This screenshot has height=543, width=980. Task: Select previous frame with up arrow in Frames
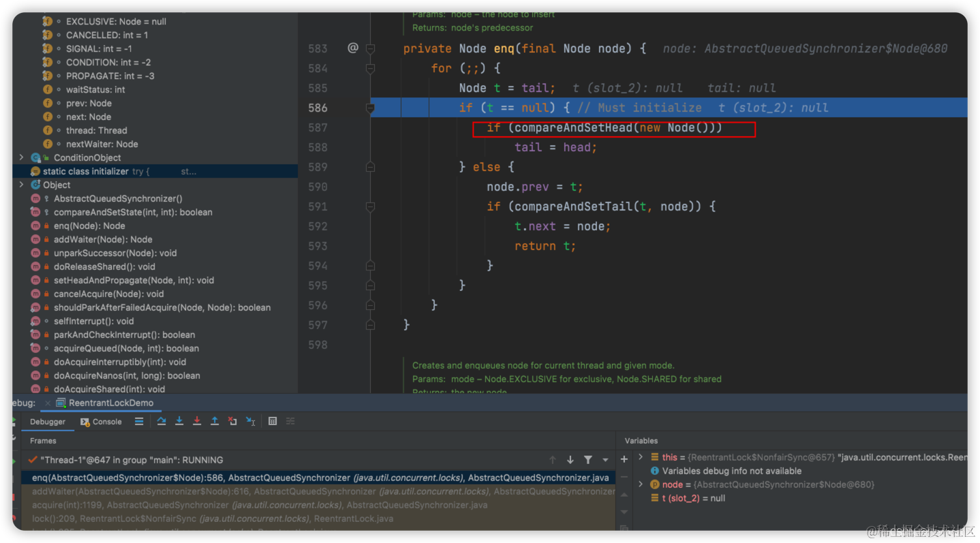[553, 460]
